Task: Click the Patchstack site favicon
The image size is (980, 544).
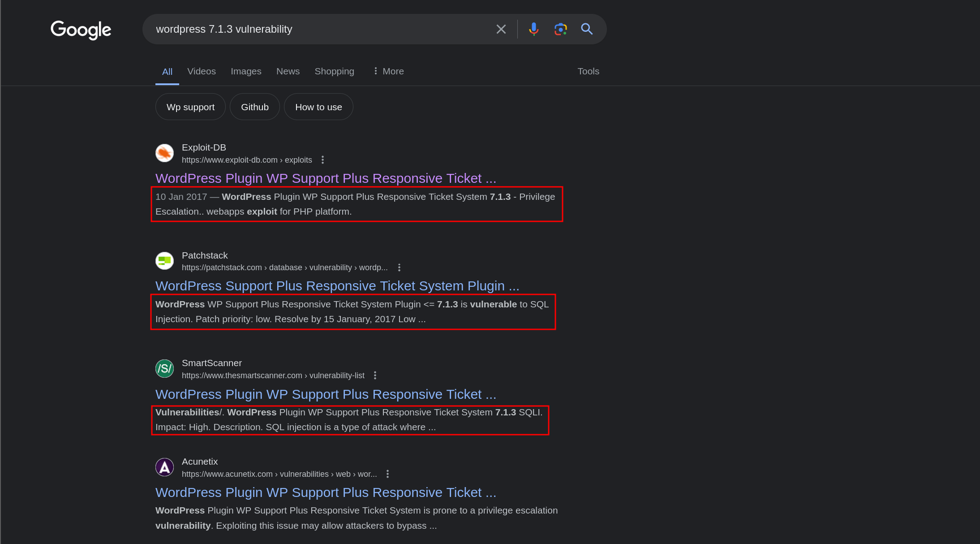Action: 164,261
